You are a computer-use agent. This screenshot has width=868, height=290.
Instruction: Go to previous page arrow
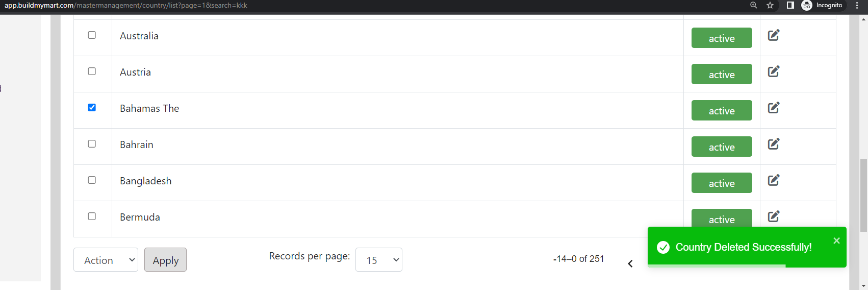click(630, 263)
